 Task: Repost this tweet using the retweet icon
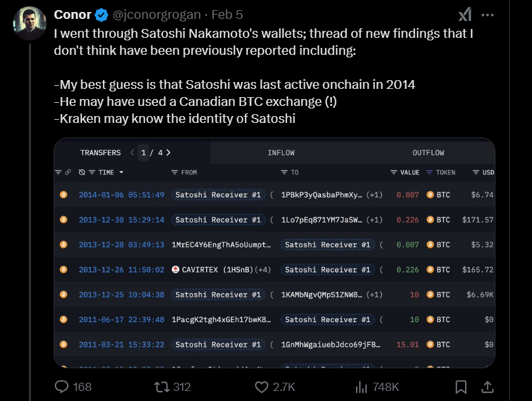pyautogui.click(x=162, y=386)
